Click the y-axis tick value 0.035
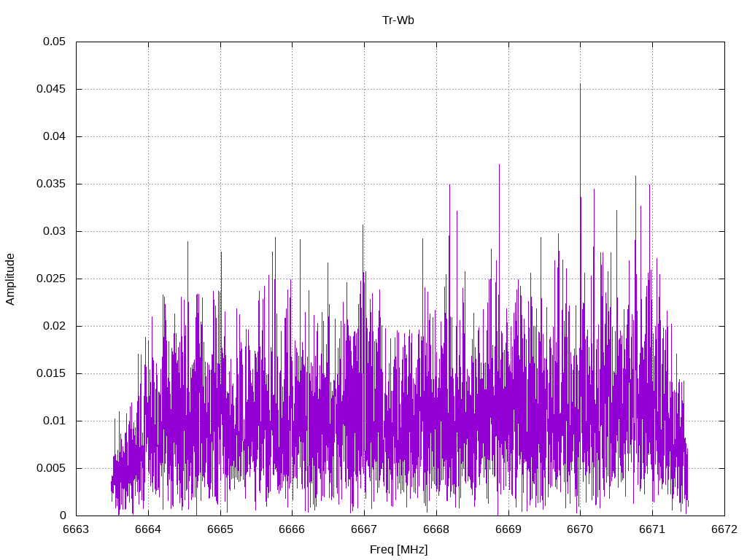The image size is (747, 560). pos(51,184)
